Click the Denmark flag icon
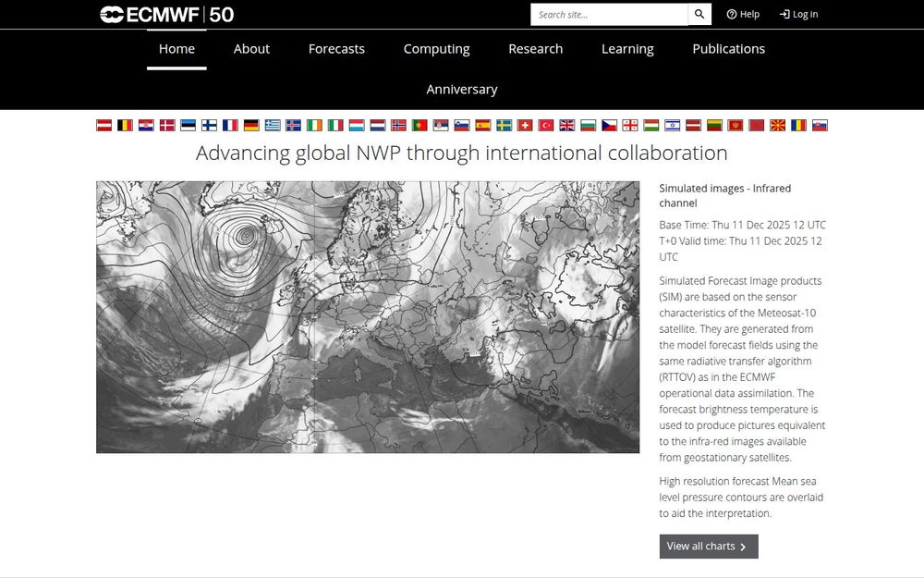Viewport: 924px width, 578px height. click(x=167, y=125)
